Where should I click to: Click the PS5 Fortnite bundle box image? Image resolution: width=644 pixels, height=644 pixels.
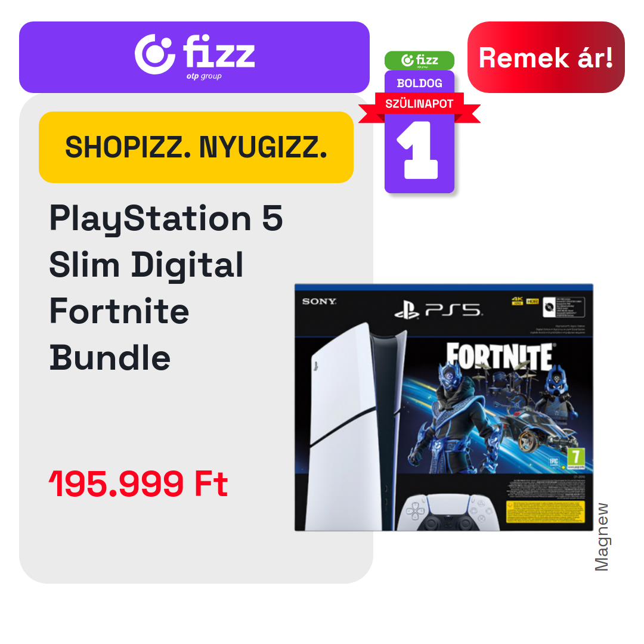tap(444, 407)
